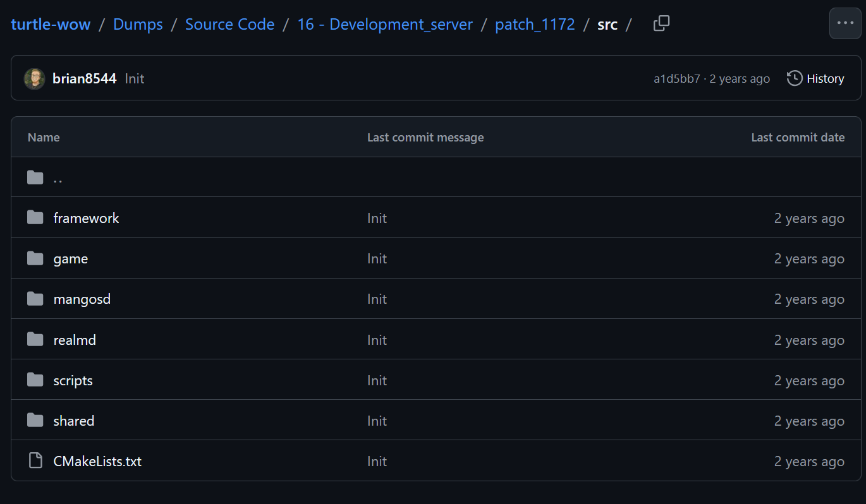Viewport: 866px width, 504px height.
Task: Go to the turtle-wow repository root
Action: click(x=51, y=25)
